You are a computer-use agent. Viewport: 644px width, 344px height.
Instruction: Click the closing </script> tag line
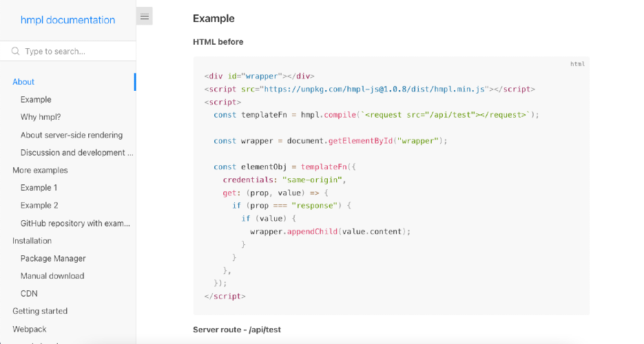point(225,296)
